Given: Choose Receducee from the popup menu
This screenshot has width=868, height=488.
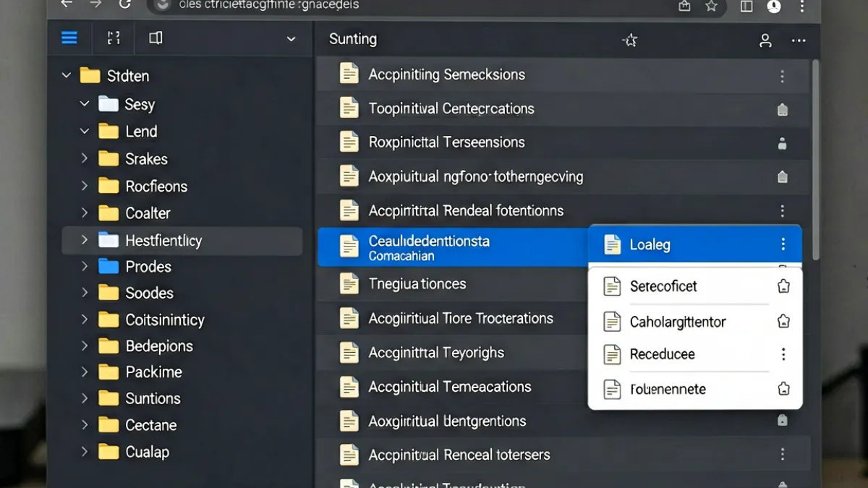Looking at the screenshot, I should pyautogui.click(x=695, y=354).
